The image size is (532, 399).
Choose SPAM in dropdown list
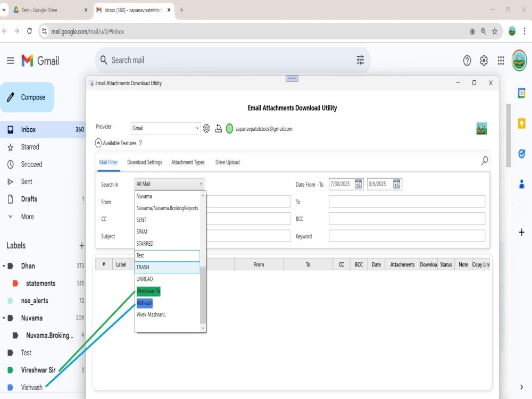(168, 232)
